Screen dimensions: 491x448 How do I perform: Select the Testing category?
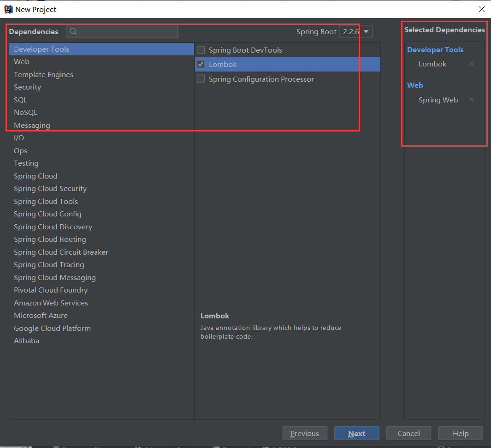point(101,163)
